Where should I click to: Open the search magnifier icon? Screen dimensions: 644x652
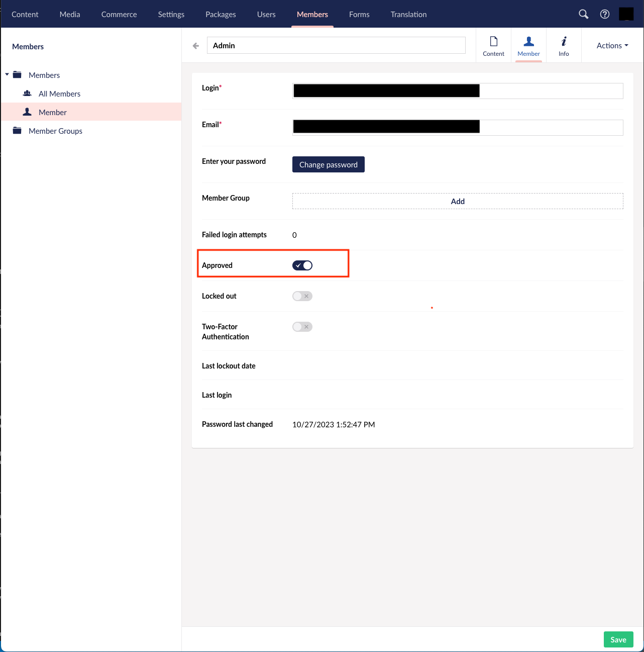(x=583, y=14)
